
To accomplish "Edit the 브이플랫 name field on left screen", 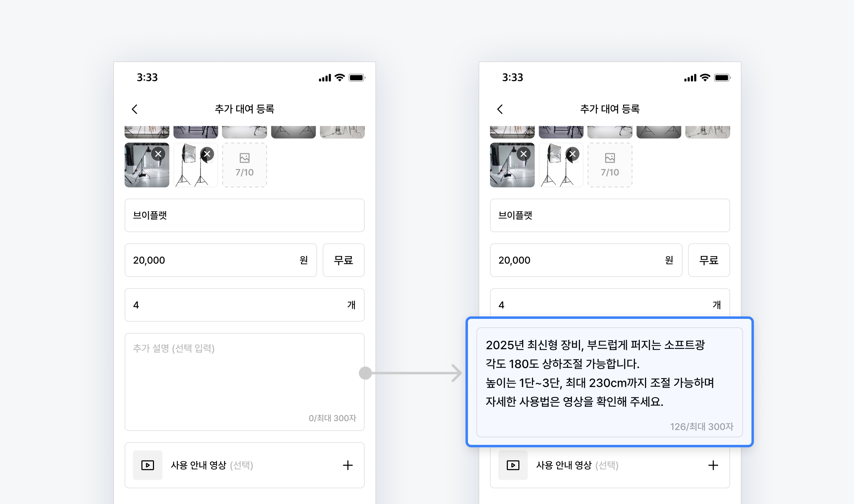I will click(244, 215).
